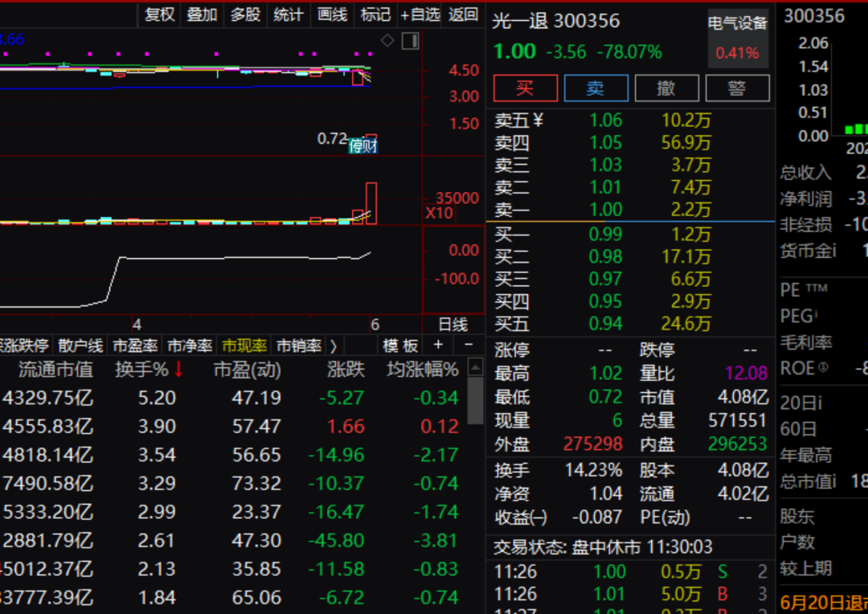Click the 模板 template option on indicator bar

tap(399, 346)
